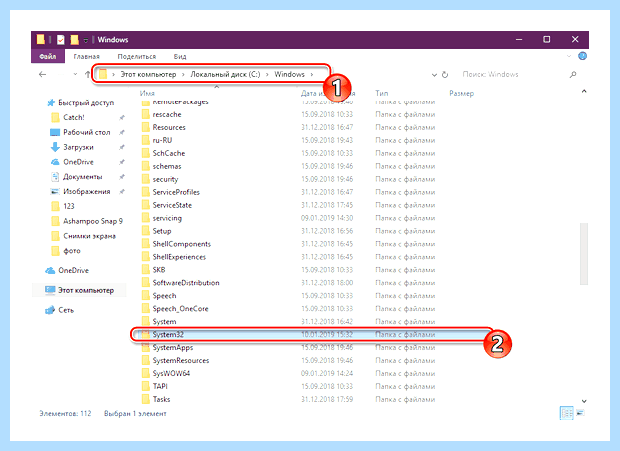
Task: Click Локальный диск (C:) breadcrumb
Action: [225, 74]
